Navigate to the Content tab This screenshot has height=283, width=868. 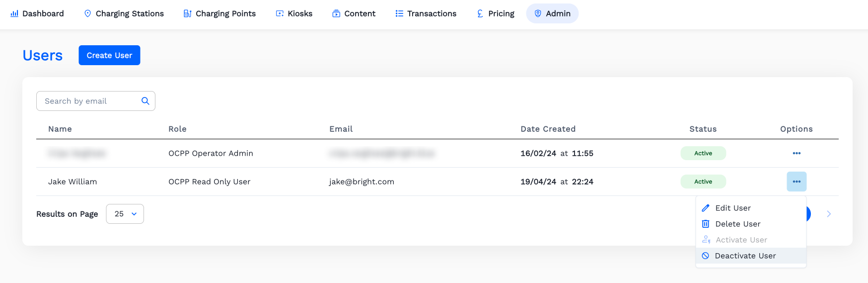pos(354,13)
